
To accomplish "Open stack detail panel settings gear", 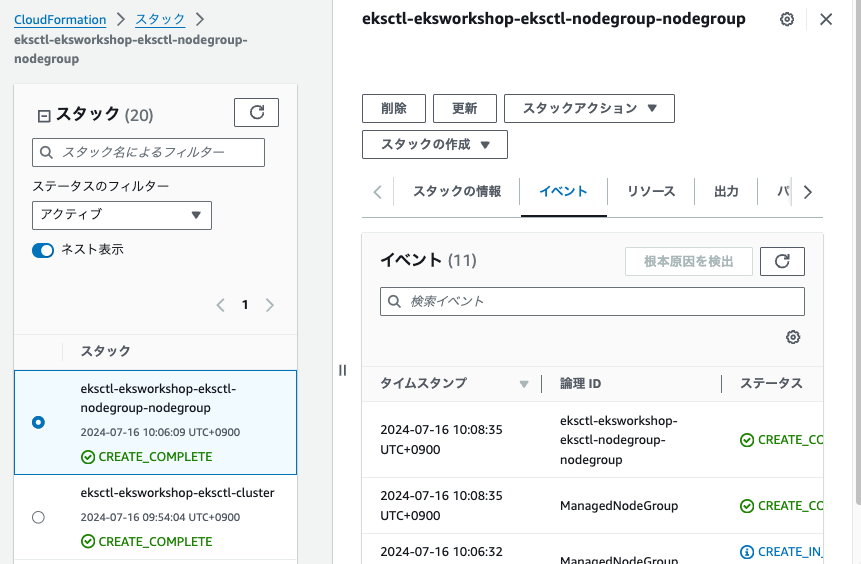I will (787, 19).
